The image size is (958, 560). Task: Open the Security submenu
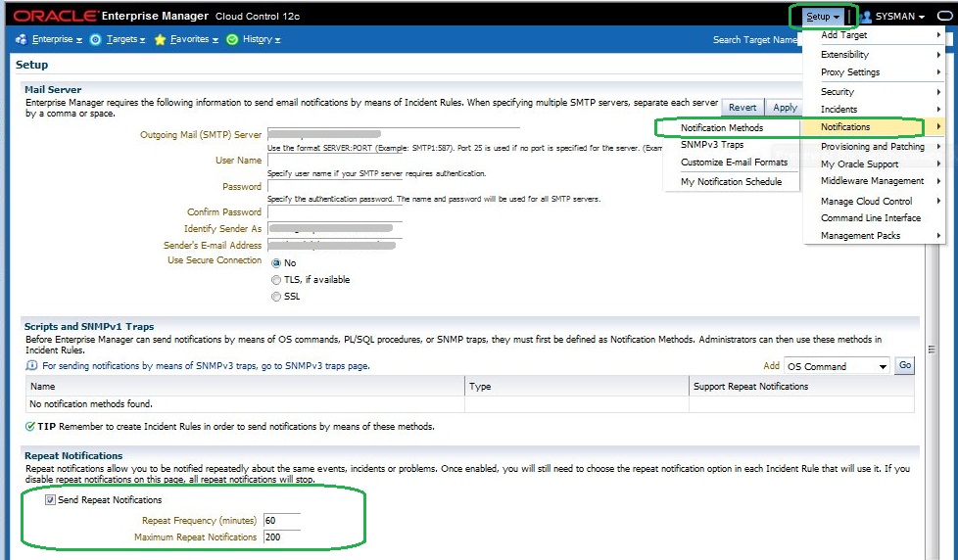coord(874,92)
